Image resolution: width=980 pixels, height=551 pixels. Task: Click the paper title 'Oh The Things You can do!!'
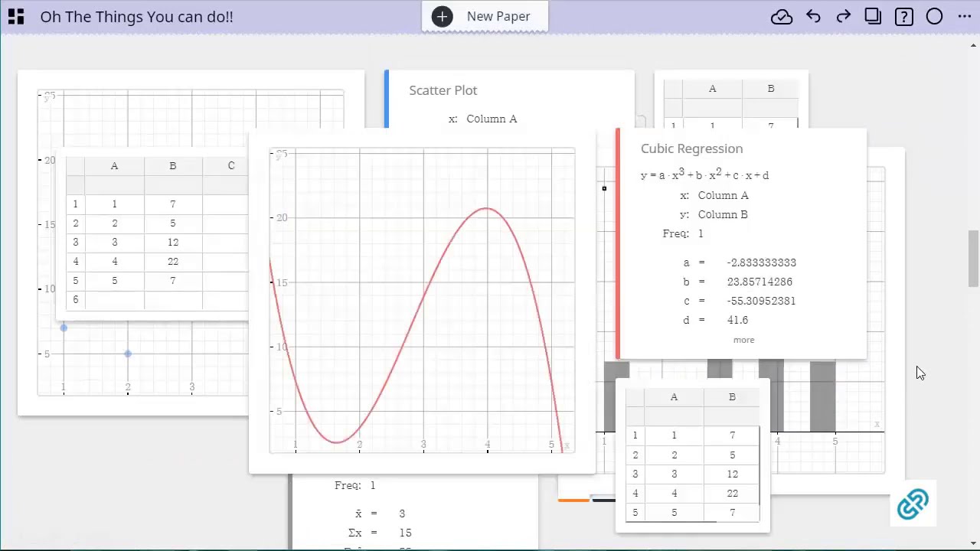pos(136,16)
